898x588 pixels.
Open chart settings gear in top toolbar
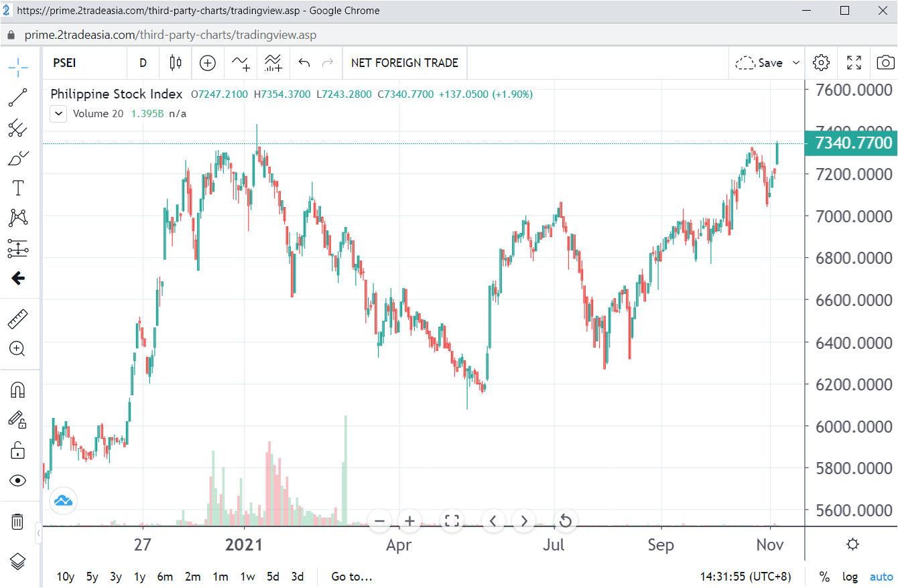point(821,63)
